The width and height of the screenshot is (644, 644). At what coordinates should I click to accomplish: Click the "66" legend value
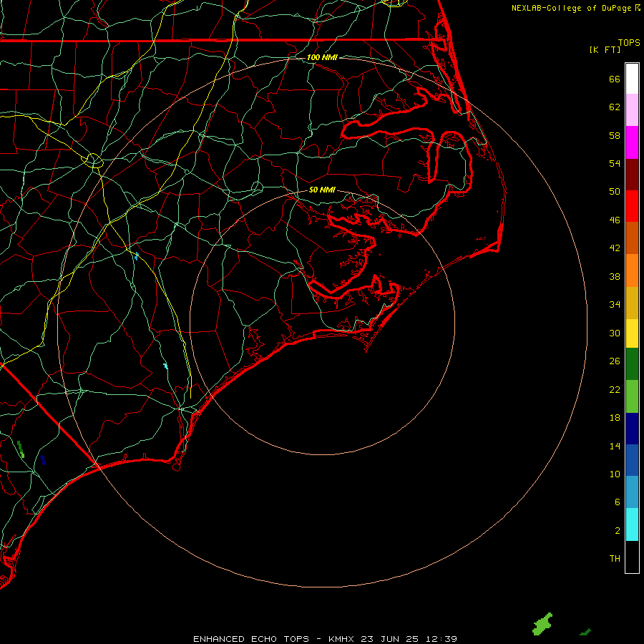[615, 79]
